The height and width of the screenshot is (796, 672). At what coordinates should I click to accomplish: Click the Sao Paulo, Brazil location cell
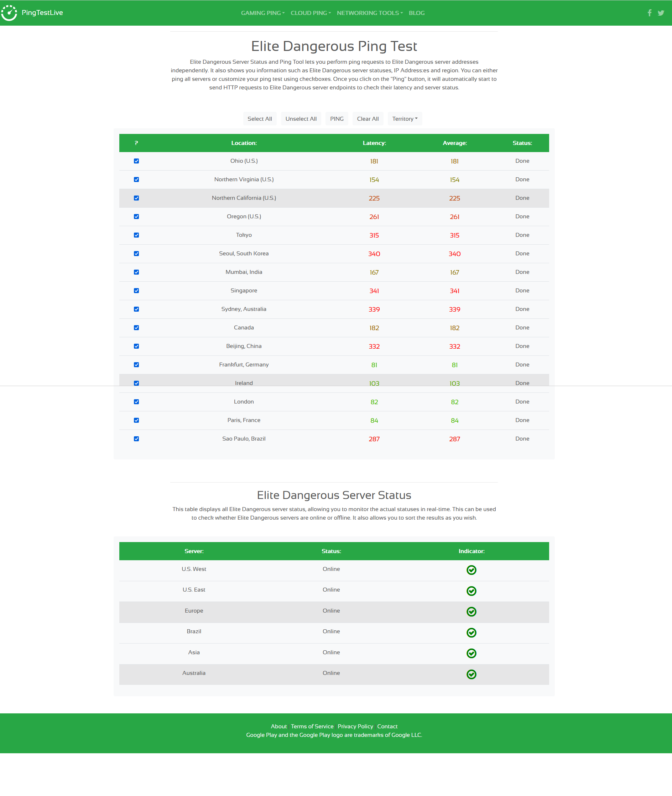244,438
